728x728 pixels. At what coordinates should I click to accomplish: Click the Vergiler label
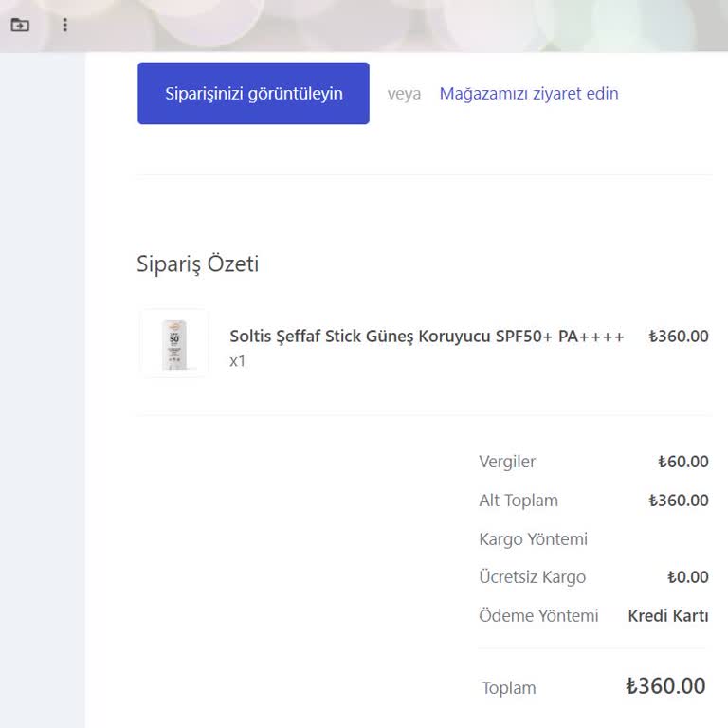507,462
